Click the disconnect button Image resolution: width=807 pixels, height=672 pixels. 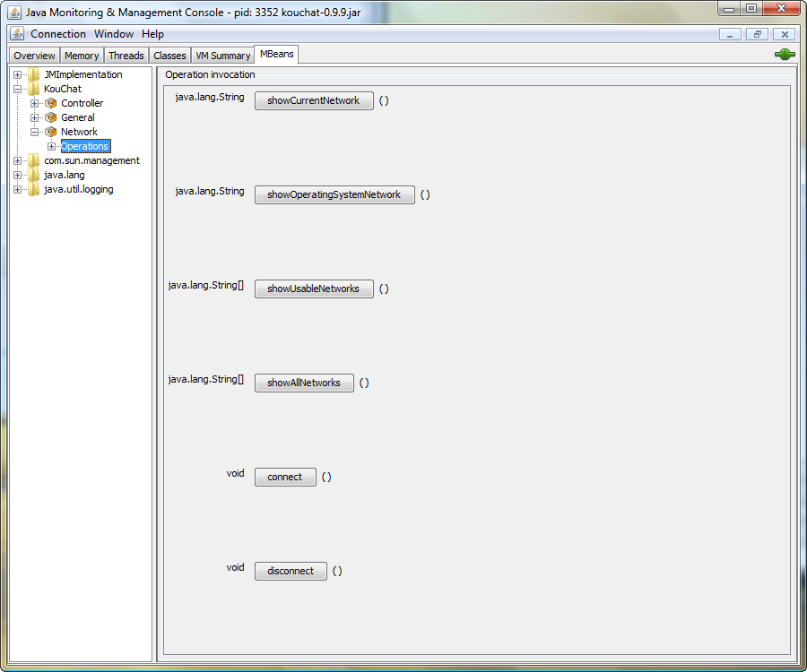(x=291, y=571)
